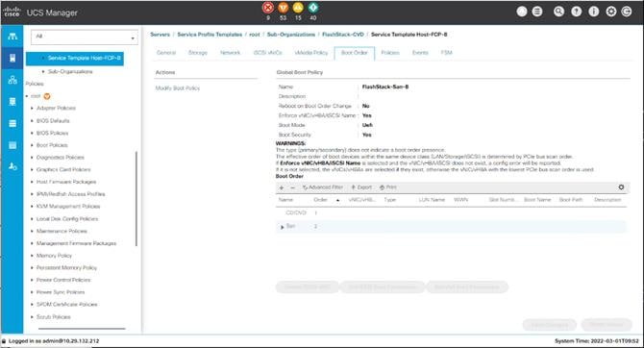Click the first round icon in header
The height and width of the screenshot is (348, 644).
coord(522,12)
